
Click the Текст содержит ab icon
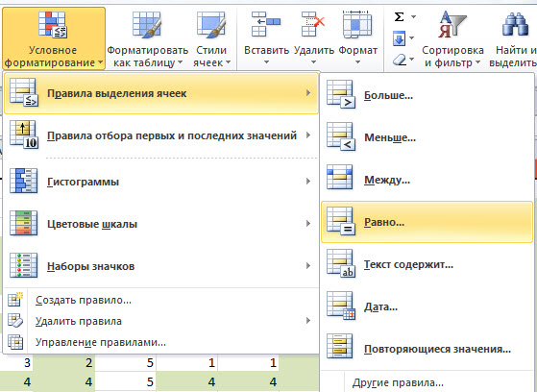pyautogui.click(x=341, y=263)
